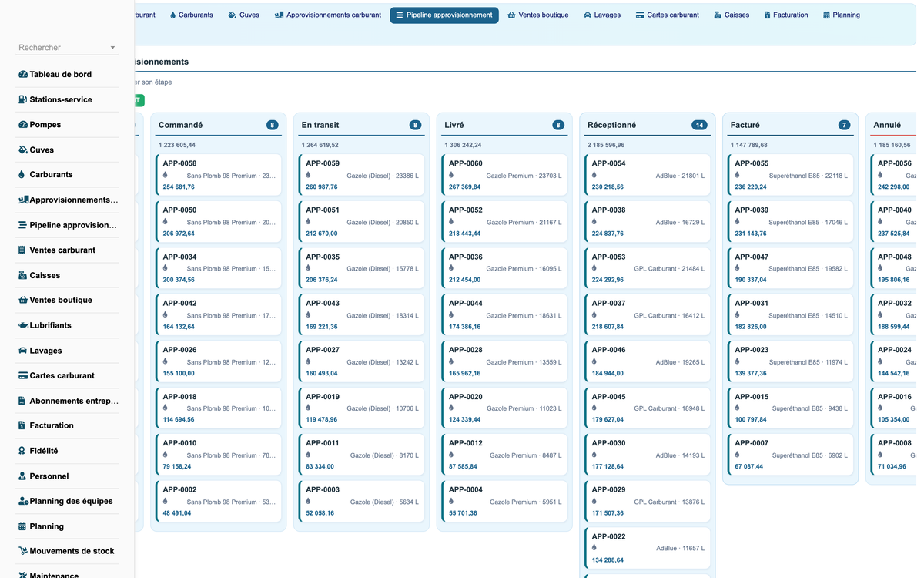924x578 pixels.
Task: Open card APP-0059 in En transit
Action: click(361, 175)
